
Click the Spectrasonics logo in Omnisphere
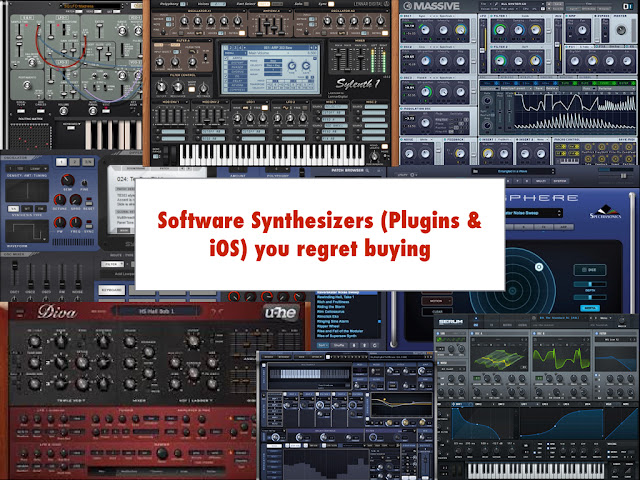tap(605, 211)
